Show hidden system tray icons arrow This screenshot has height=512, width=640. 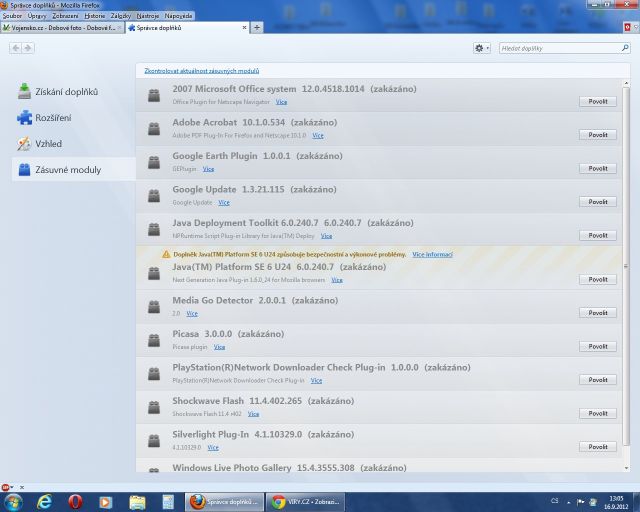click(569, 502)
